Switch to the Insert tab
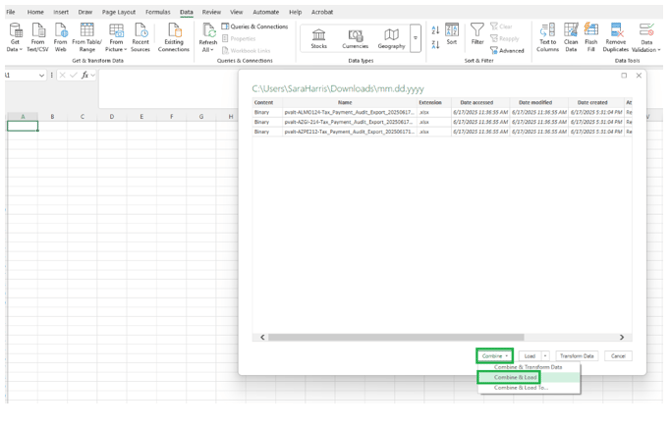Viewport: 670px width, 430px height. coord(61,12)
